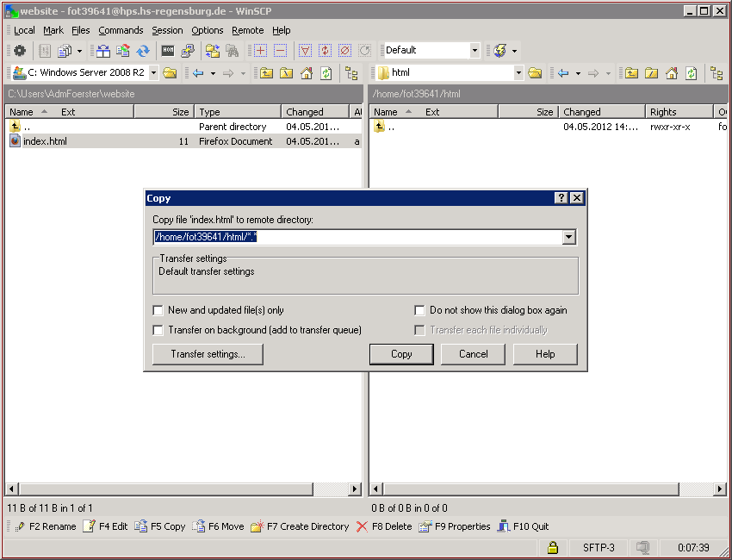
Task: Click the Invert Selection icon
Action: coord(325,51)
